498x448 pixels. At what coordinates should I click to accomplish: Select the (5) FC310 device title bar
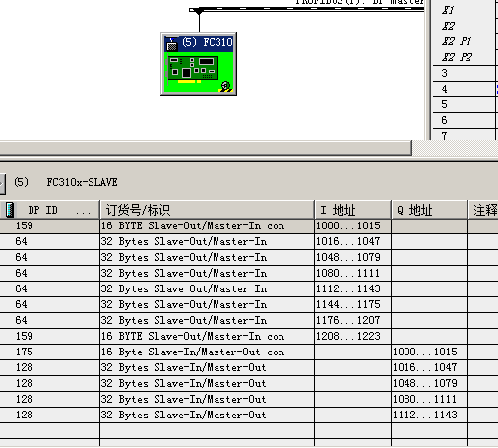coord(199,43)
